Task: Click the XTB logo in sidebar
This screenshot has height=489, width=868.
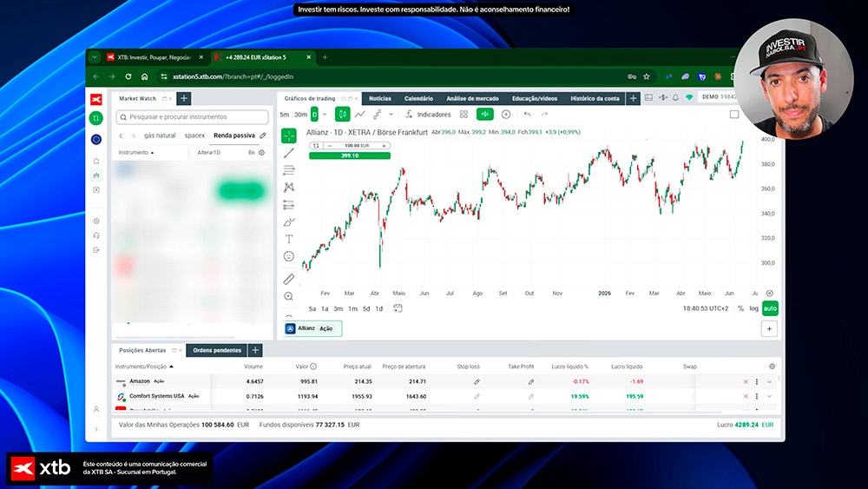Action: pyautogui.click(x=96, y=99)
